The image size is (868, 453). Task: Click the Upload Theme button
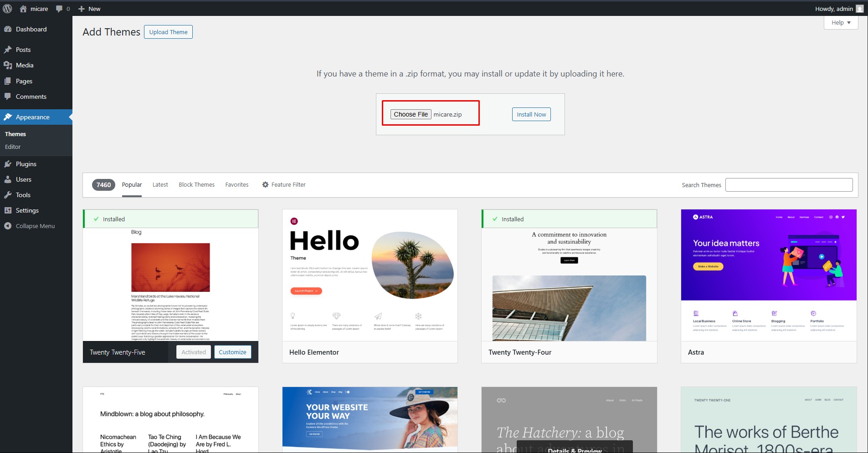pos(168,32)
